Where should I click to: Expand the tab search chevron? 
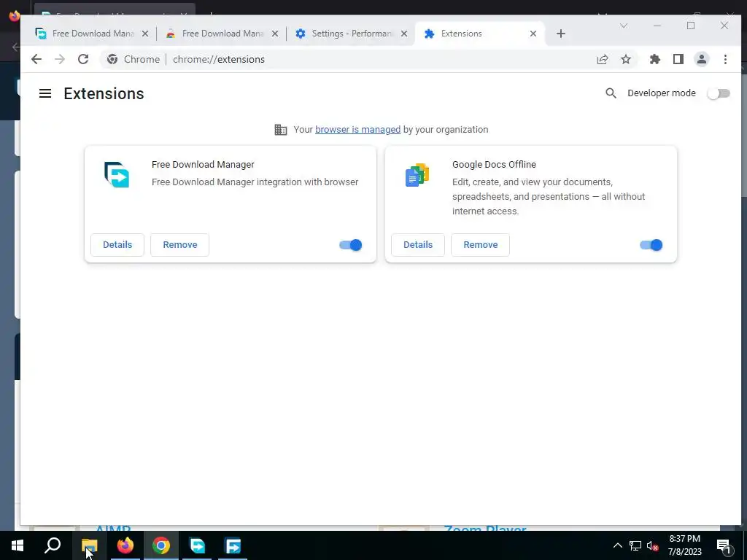click(x=623, y=26)
